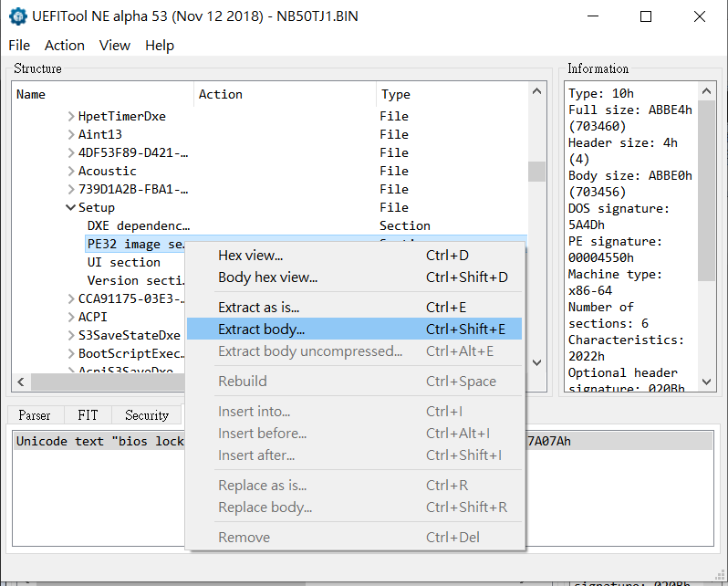Expand the S3SaveStateDxe node
Image resolution: width=728 pixels, height=586 pixels.
pos(71,335)
